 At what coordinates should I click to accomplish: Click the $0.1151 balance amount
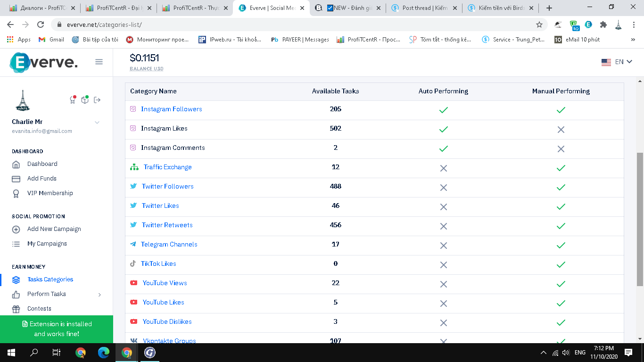144,58
